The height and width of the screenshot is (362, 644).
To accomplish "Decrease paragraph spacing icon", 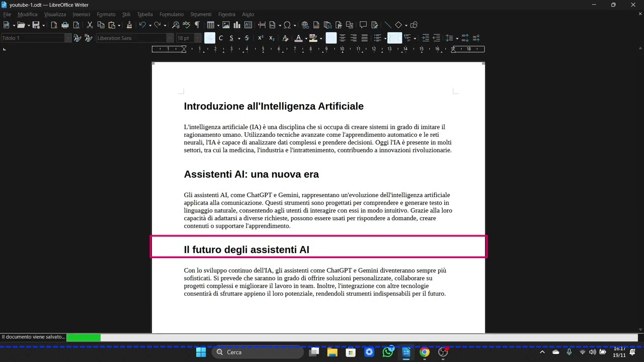I will 476,38.
